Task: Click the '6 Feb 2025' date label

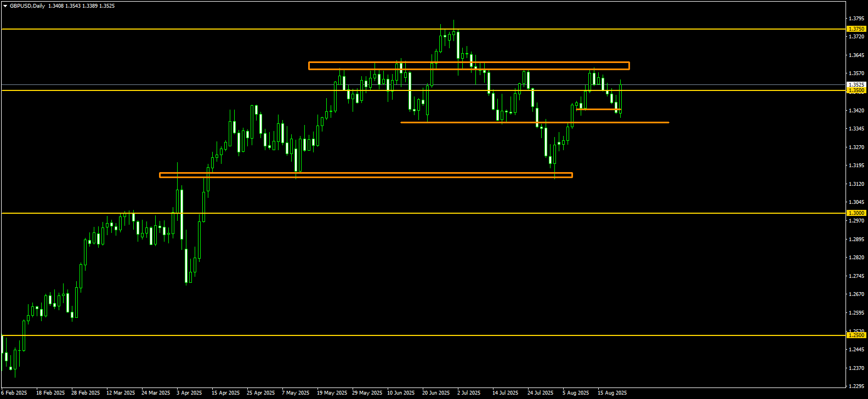Action: coord(14,393)
